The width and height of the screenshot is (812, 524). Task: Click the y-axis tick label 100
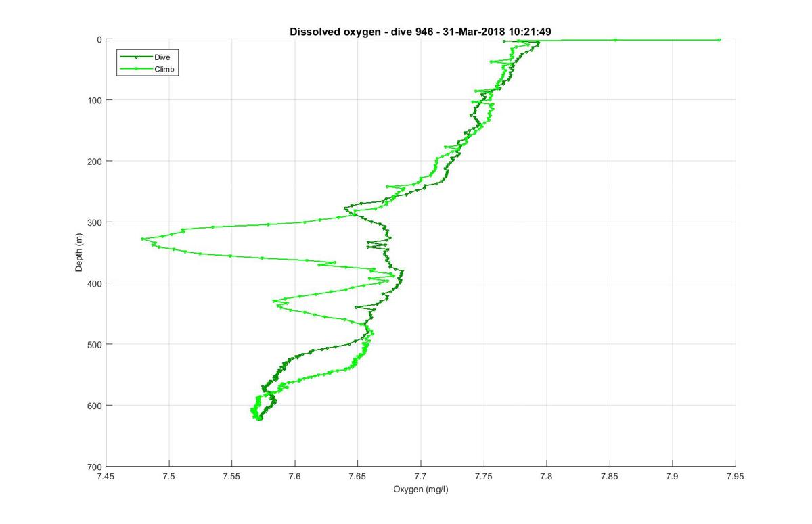click(x=95, y=101)
